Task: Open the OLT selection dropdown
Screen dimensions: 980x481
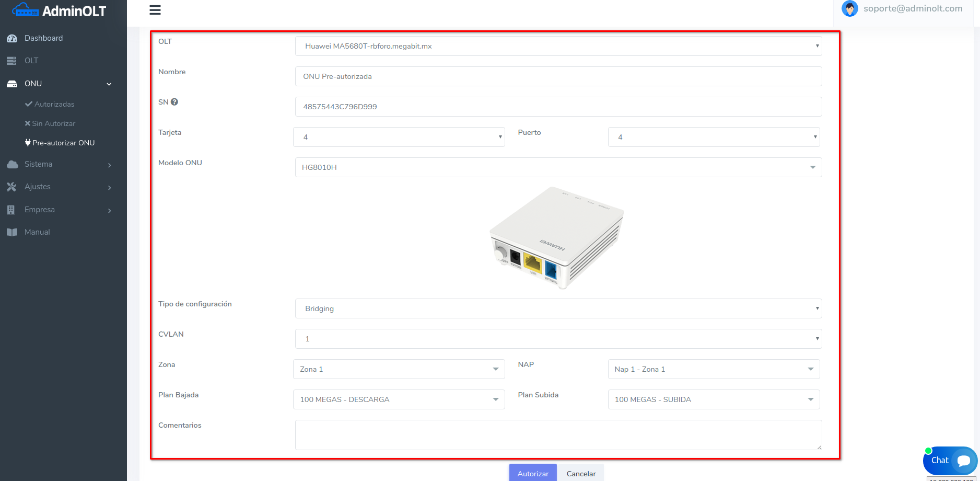Action: [x=558, y=46]
